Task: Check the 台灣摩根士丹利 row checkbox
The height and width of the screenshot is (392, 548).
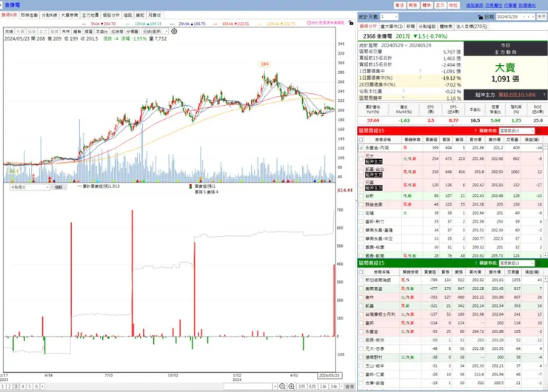Action: click(x=361, y=314)
